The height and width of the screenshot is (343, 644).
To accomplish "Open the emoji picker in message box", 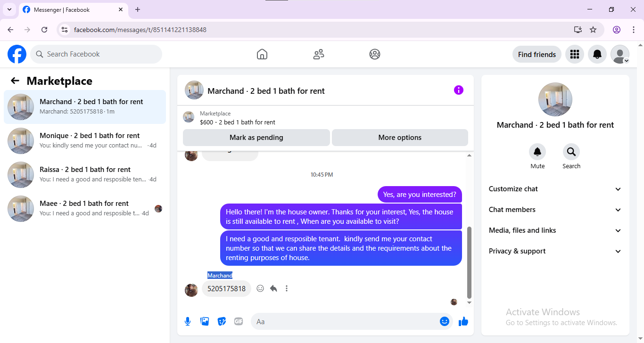I will pyautogui.click(x=444, y=321).
